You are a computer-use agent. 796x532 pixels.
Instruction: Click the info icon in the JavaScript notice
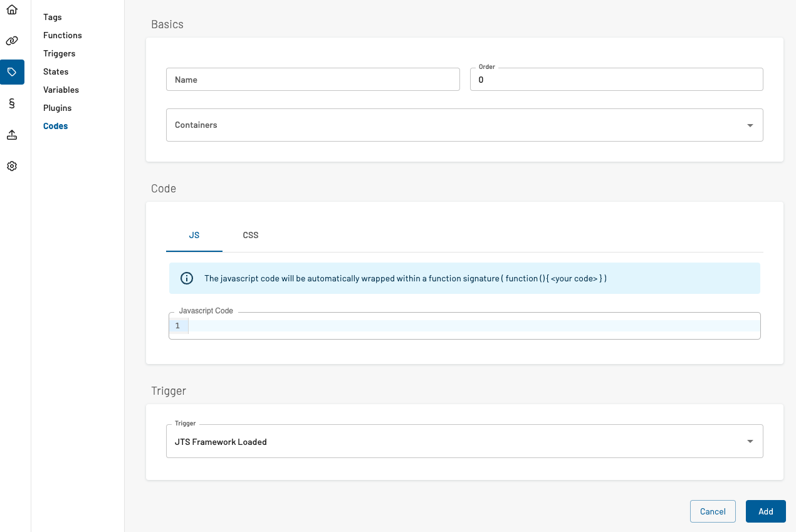tap(187, 278)
